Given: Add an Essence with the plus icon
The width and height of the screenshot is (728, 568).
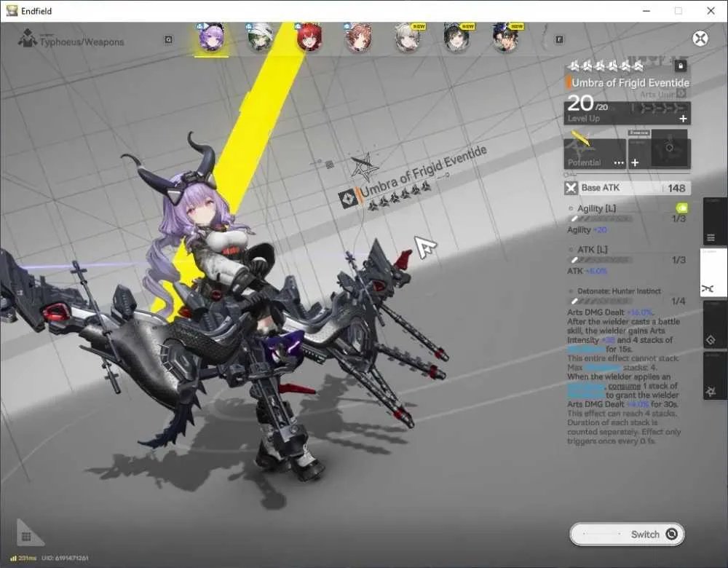Looking at the screenshot, I should pyautogui.click(x=635, y=162).
